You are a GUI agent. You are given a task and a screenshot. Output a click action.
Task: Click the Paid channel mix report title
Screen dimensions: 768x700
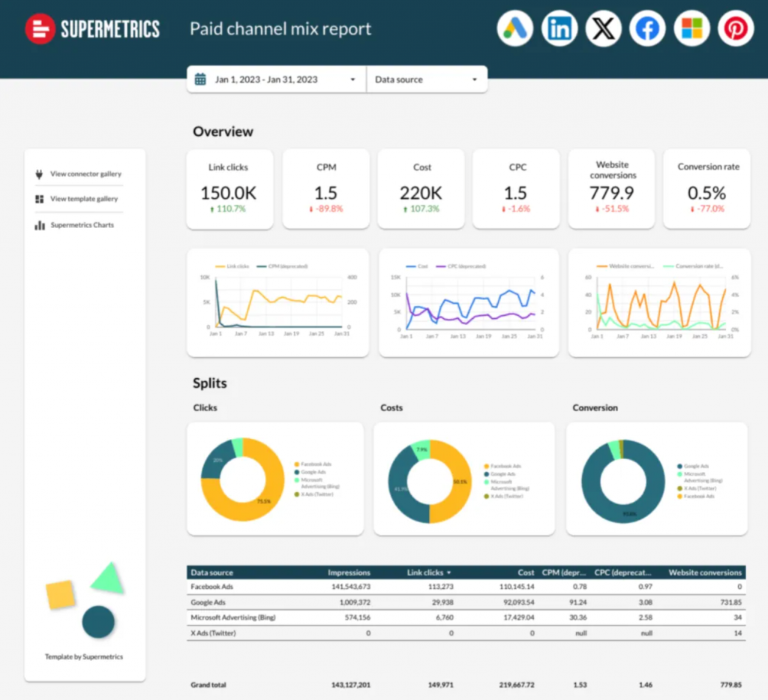click(280, 29)
